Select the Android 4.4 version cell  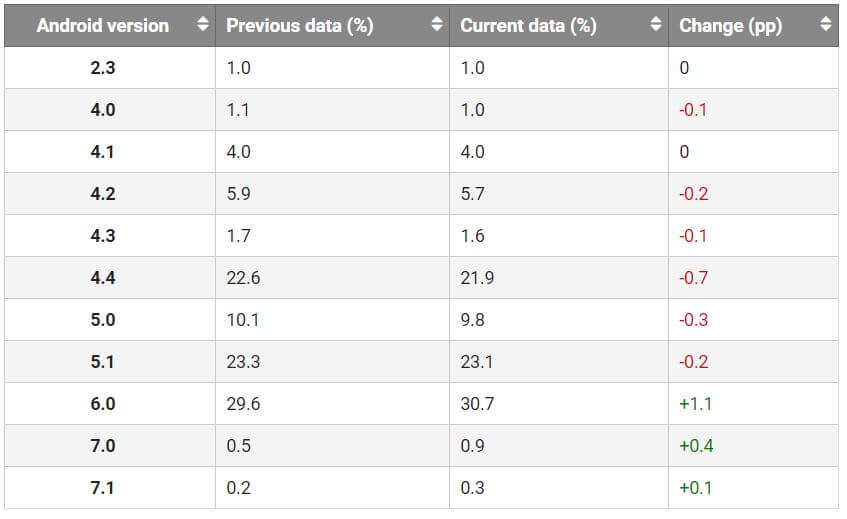click(x=103, y=278)
